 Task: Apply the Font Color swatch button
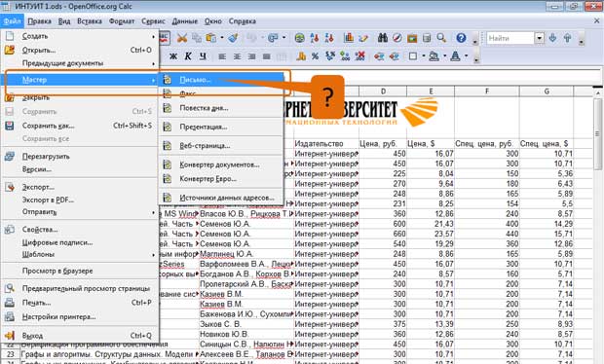pyautogui.click(x=455, y=56)
